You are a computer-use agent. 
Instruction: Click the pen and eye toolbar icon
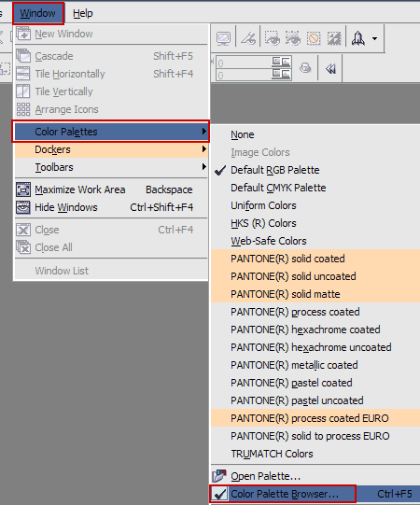(248, 38)
